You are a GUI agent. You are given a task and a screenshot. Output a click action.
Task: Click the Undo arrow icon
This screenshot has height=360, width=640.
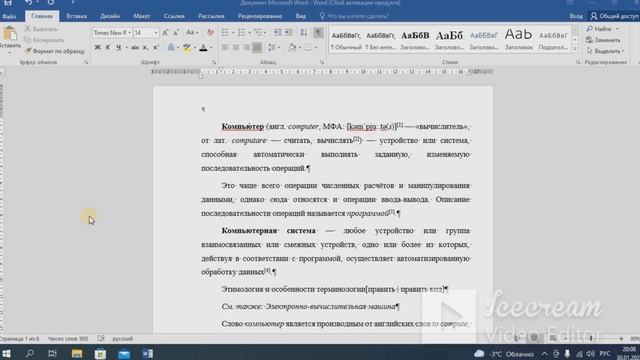[29, 2]
